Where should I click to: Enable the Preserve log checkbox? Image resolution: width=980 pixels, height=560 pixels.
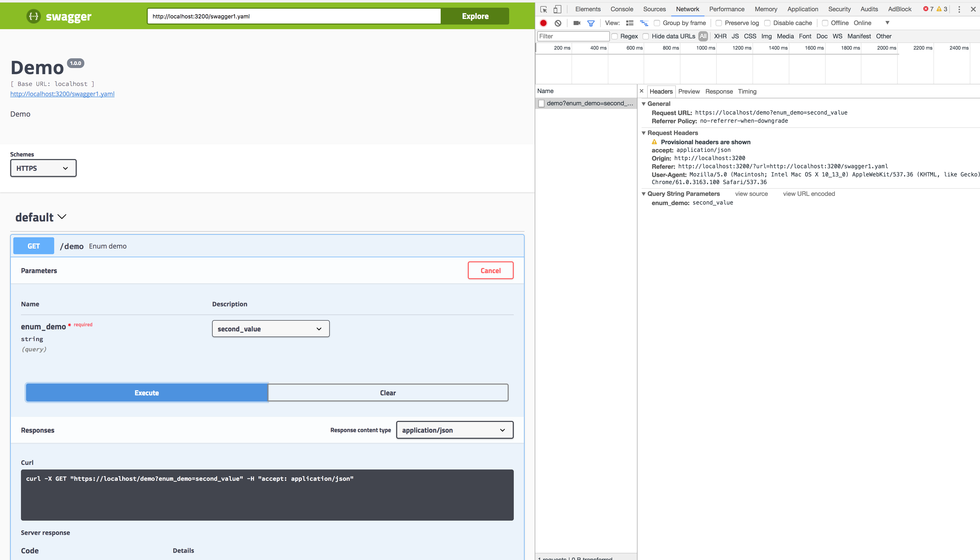pyautogui.click(x=719, y=23)
